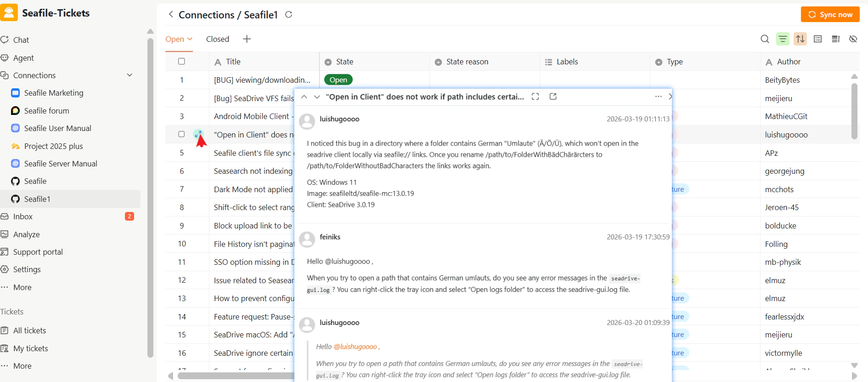Viewport: 868px width, 382px height.
Task: Refresh the Seafile1 connection
Action: (288, 14)
